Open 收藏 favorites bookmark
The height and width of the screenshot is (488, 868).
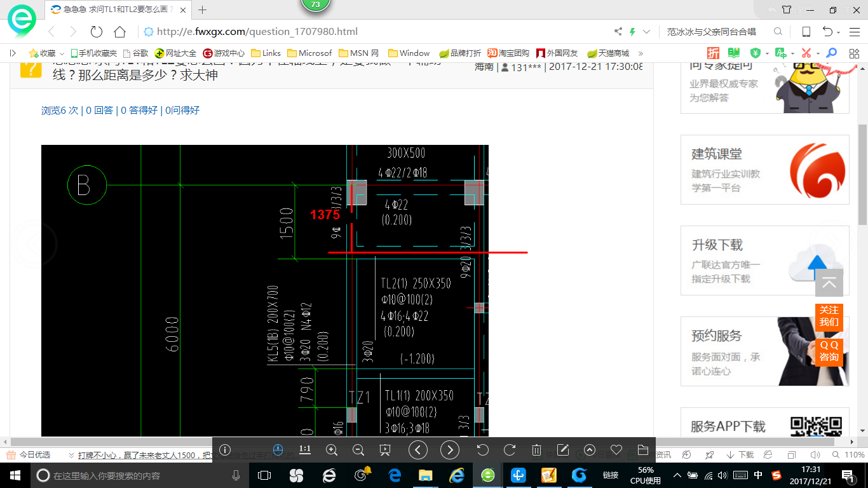click(42, 53)
